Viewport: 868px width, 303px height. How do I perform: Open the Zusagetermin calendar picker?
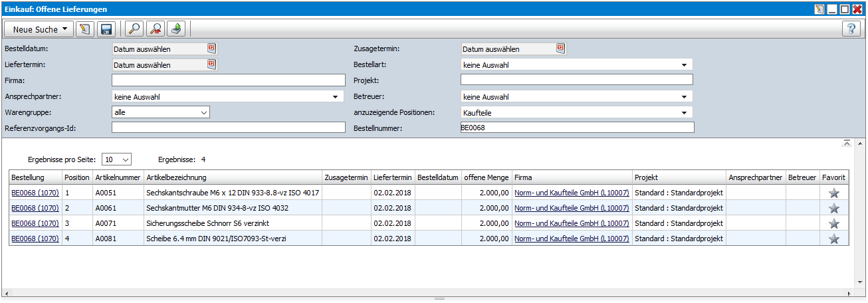tap(560, 49)
